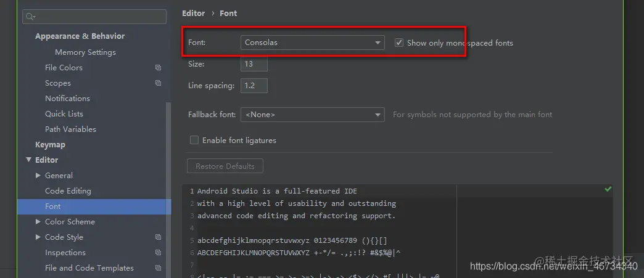
Task: Open Memory Settings page
Action: click(85, 52)
